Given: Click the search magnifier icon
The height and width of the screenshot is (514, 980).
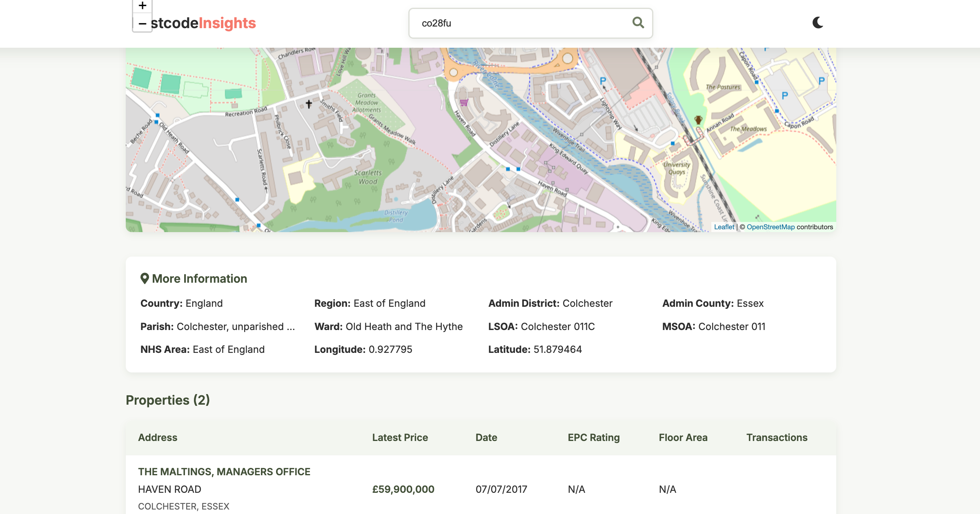Looking at the screenshot, I should pos(638,23).
